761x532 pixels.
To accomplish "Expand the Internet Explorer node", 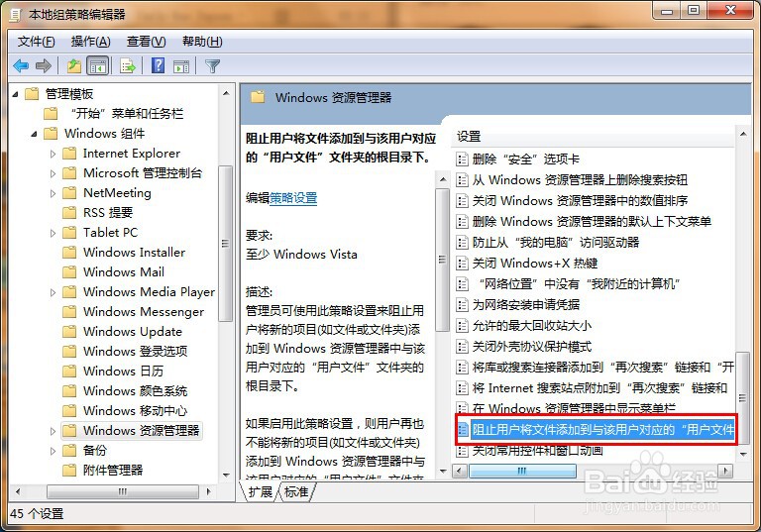I will click(53, 154).
